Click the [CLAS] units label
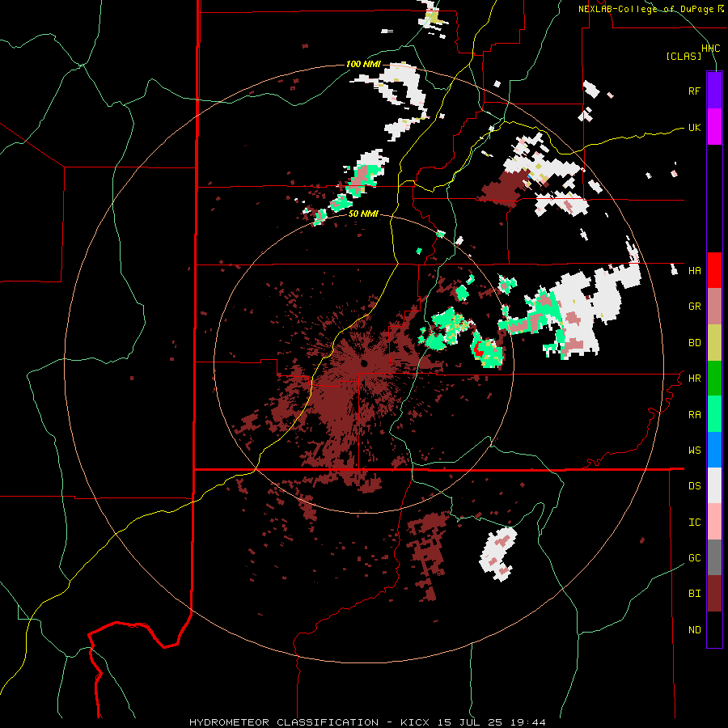Image resolution: width=728 pixels, height=728 pixels. [x=684, y=57]
